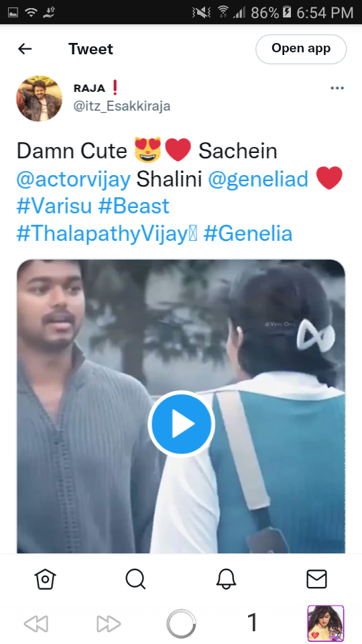Open the avatar thumbnail at bottom right
362x644 pixels.
[326, 623]
